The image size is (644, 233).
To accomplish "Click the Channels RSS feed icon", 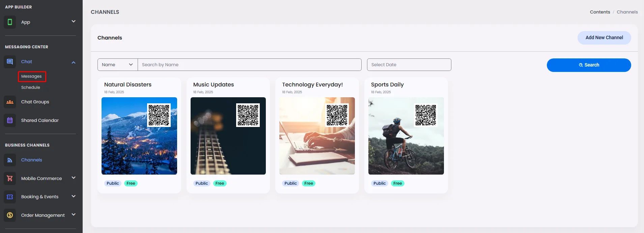I will point(10,160).
